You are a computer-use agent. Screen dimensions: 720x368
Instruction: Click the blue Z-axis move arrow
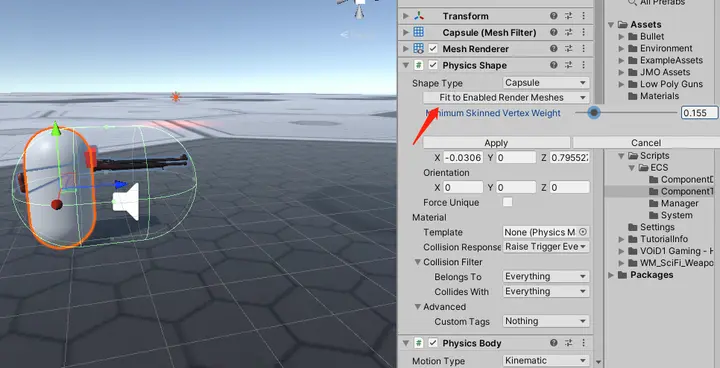[x=120, y=184]
